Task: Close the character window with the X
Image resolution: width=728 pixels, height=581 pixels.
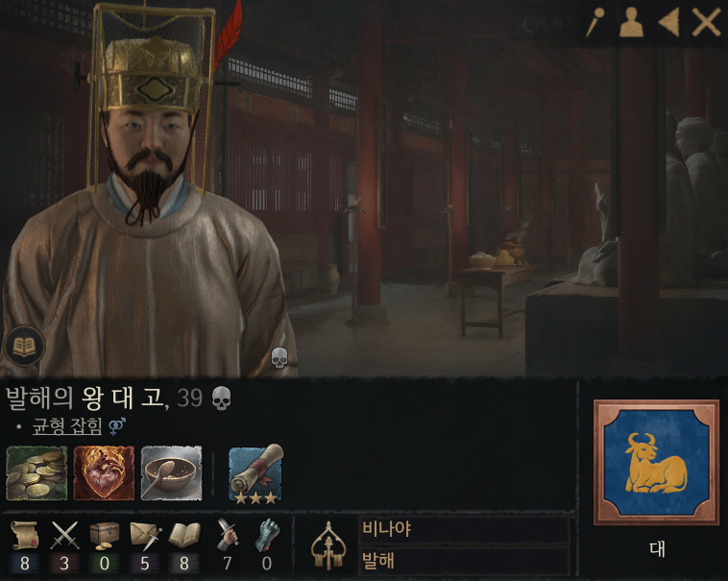Action: [706, 21]
